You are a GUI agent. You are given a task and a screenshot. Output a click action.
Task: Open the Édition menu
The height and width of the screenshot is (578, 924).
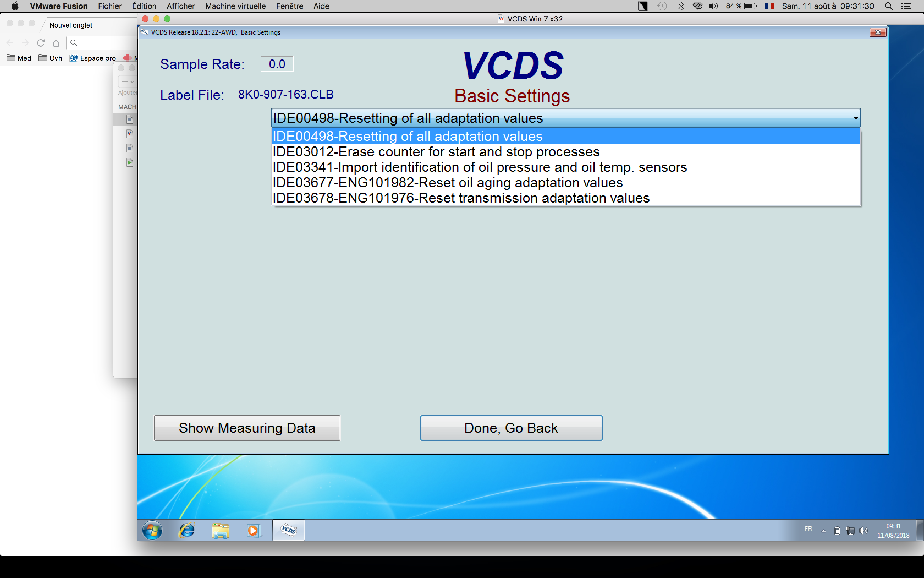coord(144,6)
